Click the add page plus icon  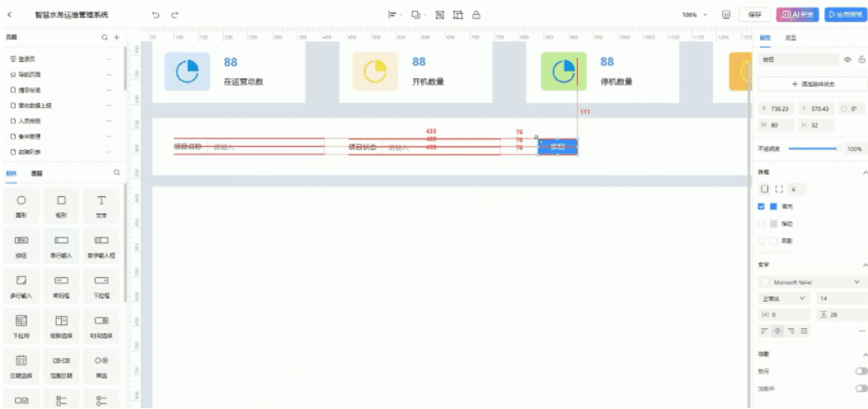point(117,38)
